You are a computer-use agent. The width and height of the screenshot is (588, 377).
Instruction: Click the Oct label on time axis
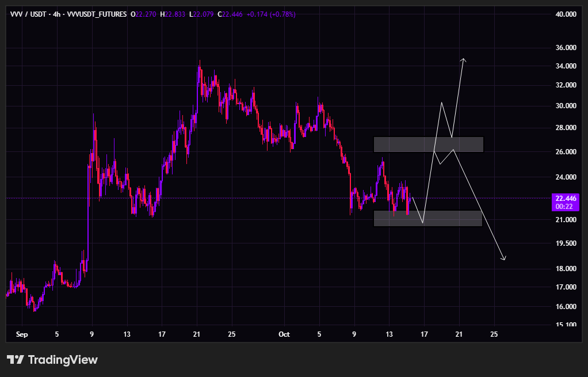tap(284, 334)
